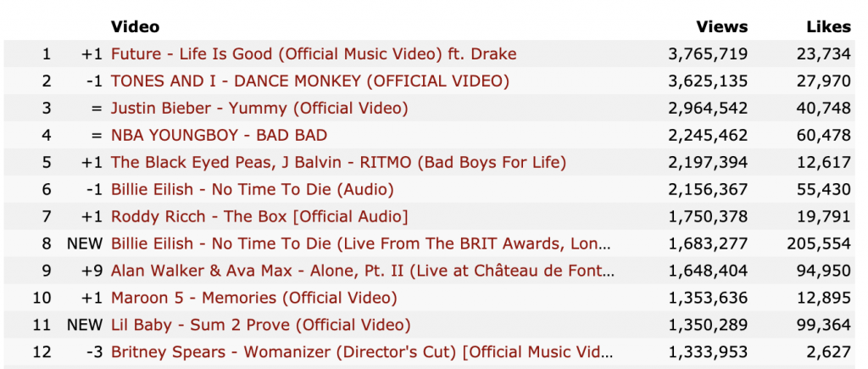Screen dimensions: 868x369
Task: Select NBA YOUNGBOY - BAD BAD link
Action: (219, 136)
